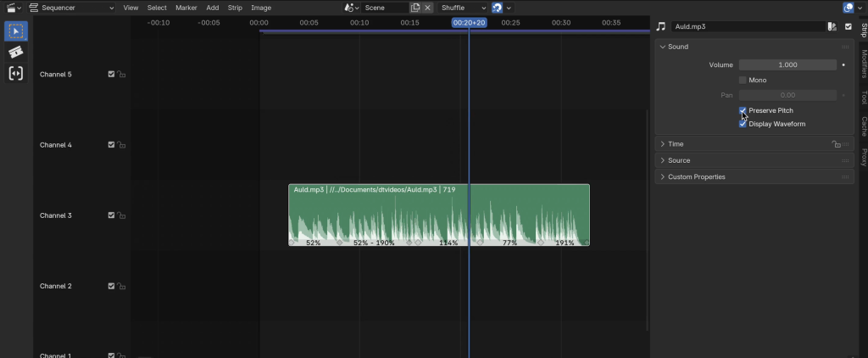This screenshot has height=358, width=868.
Task: Click the snapping magnet icon
Action: (498, 8)
